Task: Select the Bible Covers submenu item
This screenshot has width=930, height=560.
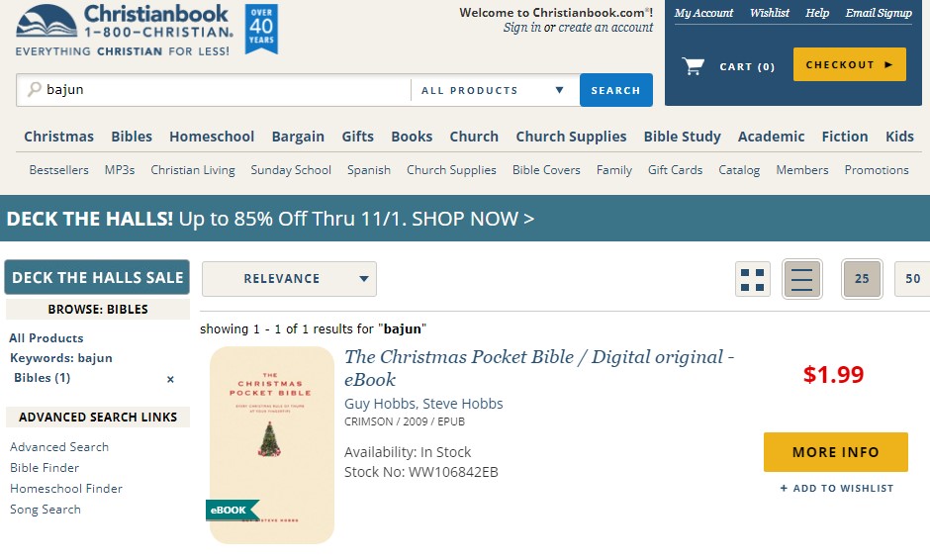Action: (x=546, y=170)
